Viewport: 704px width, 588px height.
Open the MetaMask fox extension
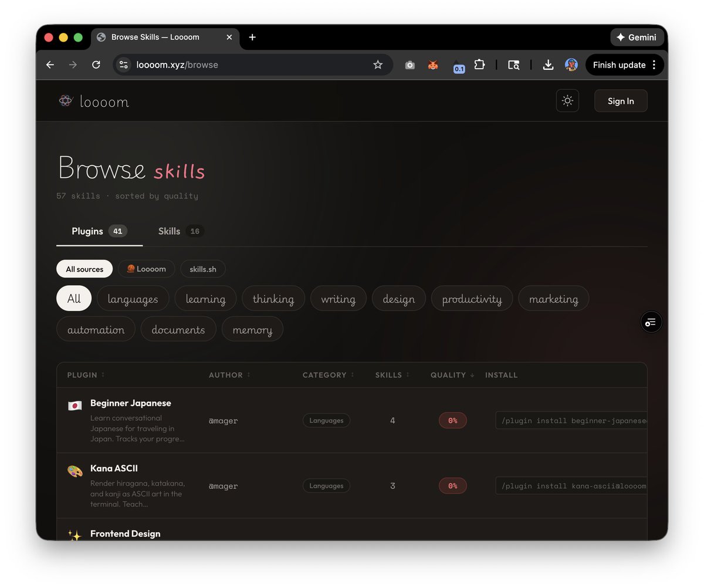433,65
